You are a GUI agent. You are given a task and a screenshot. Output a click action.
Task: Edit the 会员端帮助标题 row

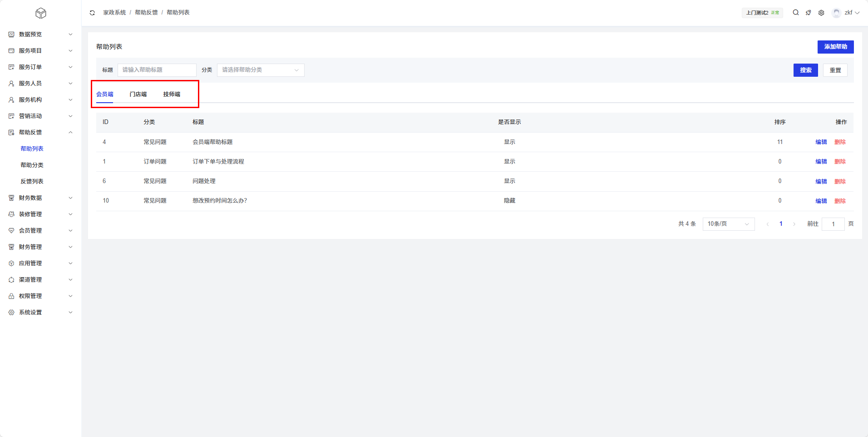pos(821,142)
